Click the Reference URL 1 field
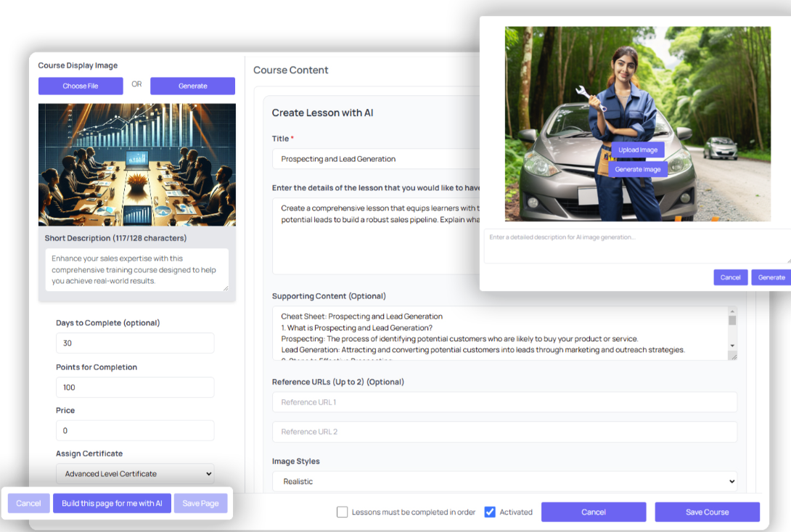The width and height of the screenshot is (791, 532). tap(504, 402)
